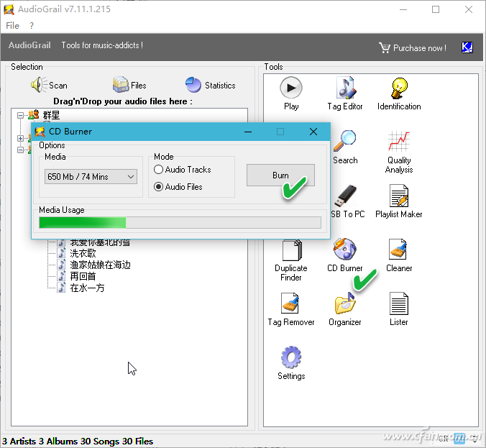
Task: Collapse the third artist tree node
Action: (20, 150)
